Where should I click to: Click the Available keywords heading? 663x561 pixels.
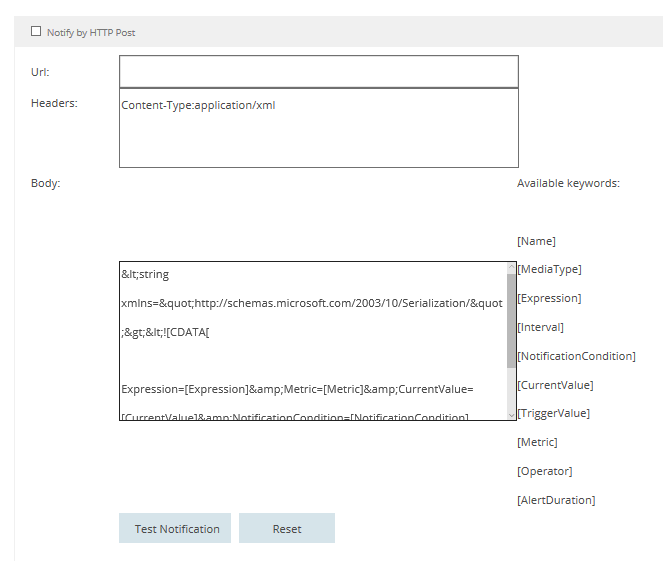click(568, 183)
